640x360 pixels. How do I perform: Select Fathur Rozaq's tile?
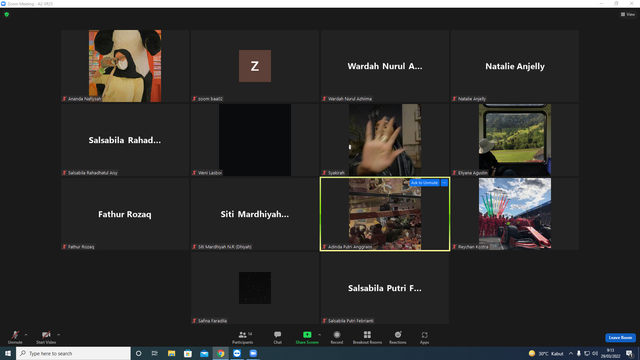(x=125, y=214)
